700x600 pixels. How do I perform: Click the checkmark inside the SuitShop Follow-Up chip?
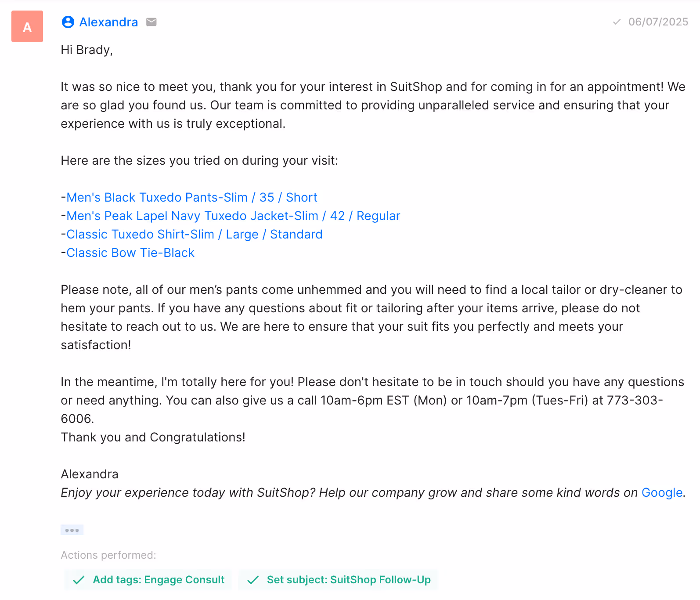(253, 580)
